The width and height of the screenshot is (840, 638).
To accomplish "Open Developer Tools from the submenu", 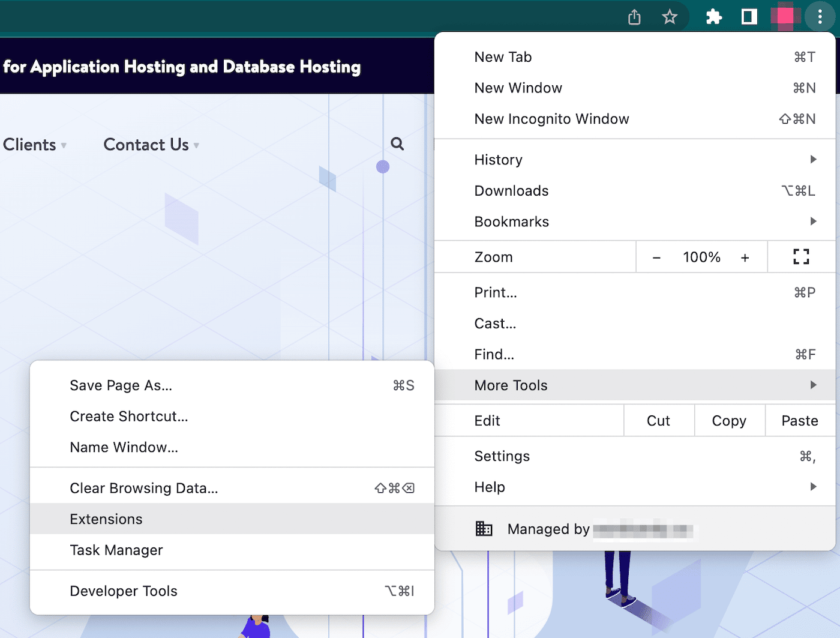I will coord(123,591).
